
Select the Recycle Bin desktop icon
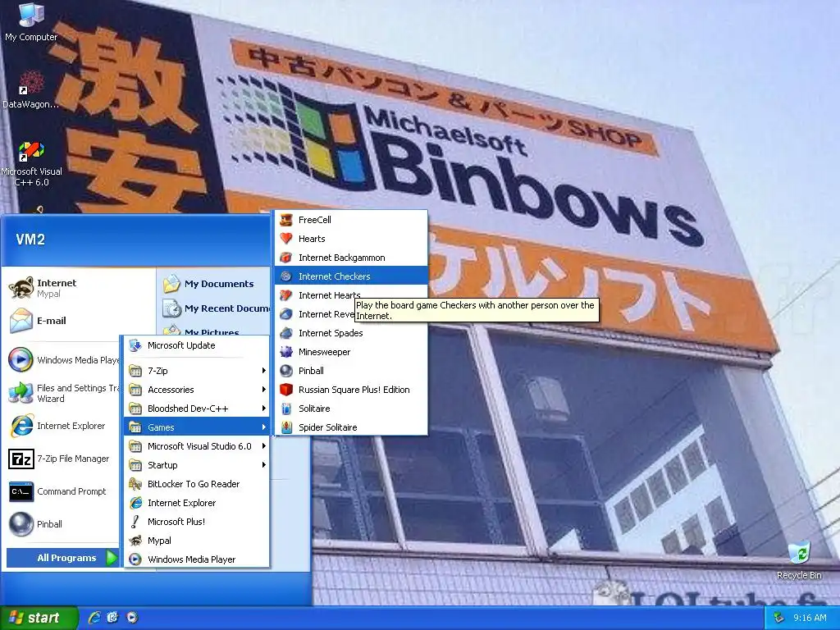(x=799, y=559)
